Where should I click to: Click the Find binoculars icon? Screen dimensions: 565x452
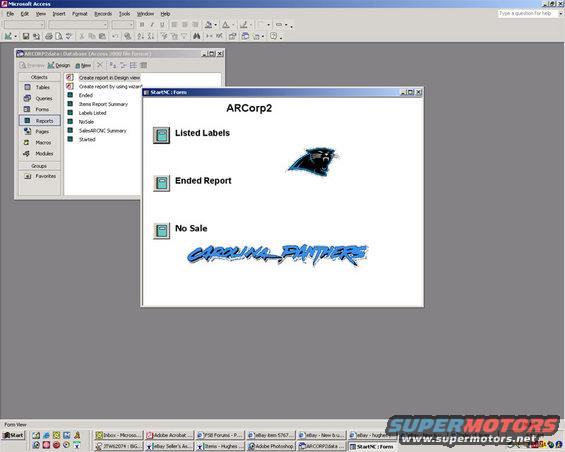click(x=197, y=36)
